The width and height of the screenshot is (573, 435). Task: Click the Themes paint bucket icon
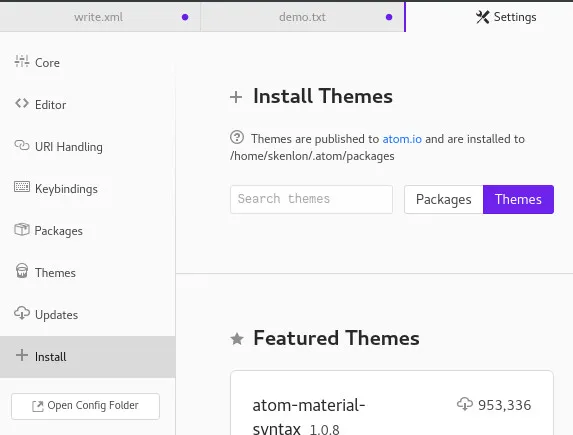tap(22, 271)
